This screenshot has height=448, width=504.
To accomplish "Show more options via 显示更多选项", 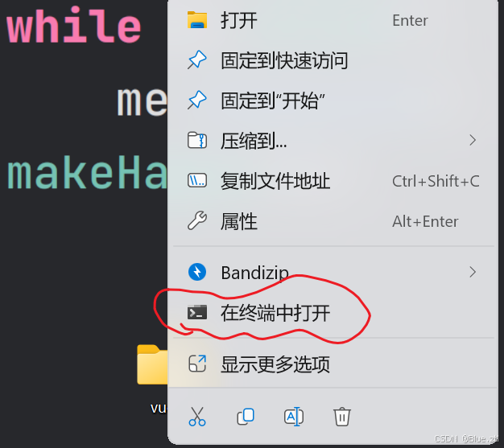I will [331, 364].
